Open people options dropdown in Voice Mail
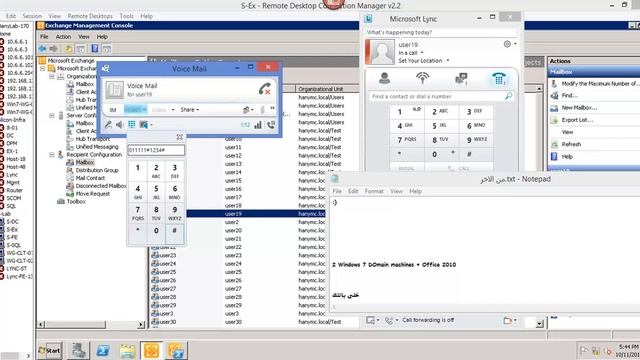 coord(248,109)
